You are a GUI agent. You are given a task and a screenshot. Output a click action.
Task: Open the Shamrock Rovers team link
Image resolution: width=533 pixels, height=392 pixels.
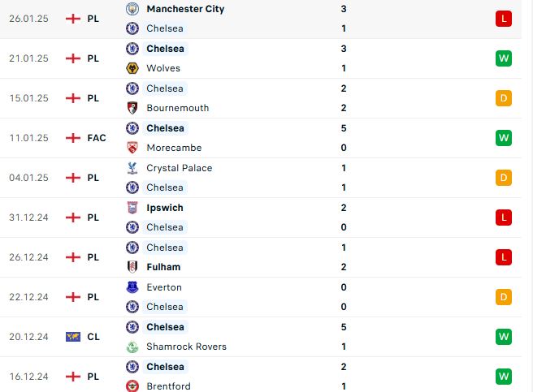186,347
